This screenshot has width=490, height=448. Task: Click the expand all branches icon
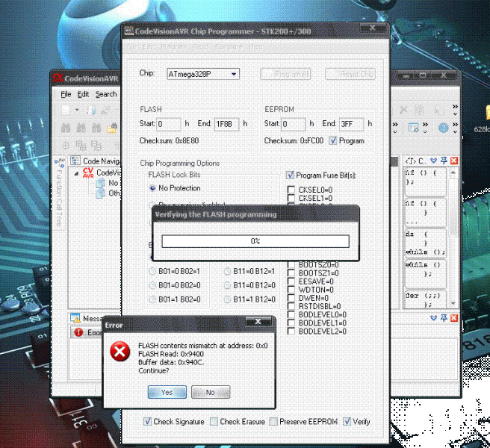[x=81, y=146]
